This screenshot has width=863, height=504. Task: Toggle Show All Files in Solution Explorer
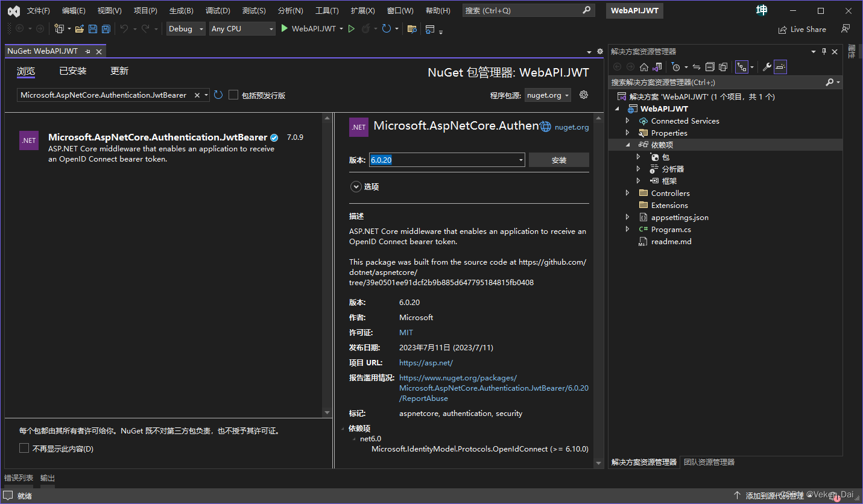tap(724, 67)
